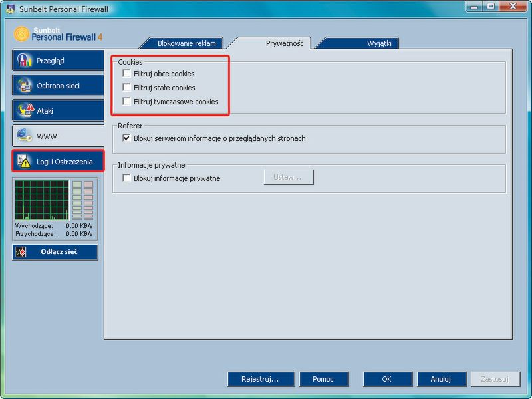Minimize the Sunbelt Personal Firewall window
Viewport: 532px width, 399px height.
[x=475, y=7]
